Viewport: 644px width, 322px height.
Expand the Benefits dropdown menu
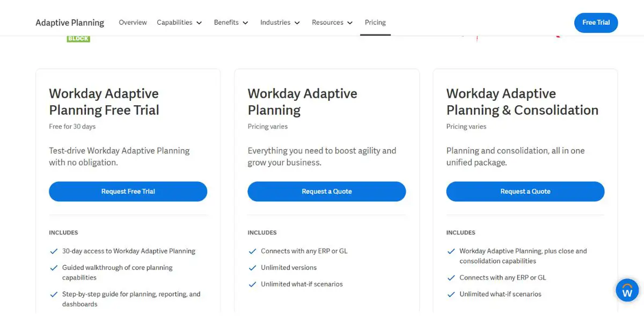[231, 23]
